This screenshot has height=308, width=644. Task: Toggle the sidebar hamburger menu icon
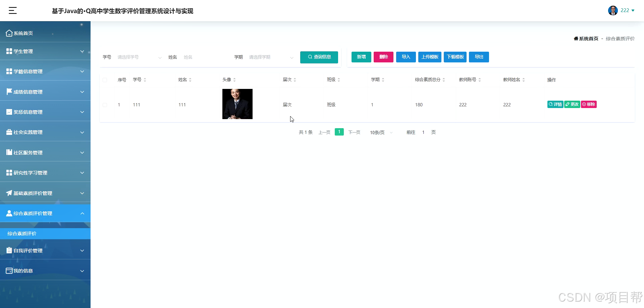pyautogui.click(x=13, y=11)
